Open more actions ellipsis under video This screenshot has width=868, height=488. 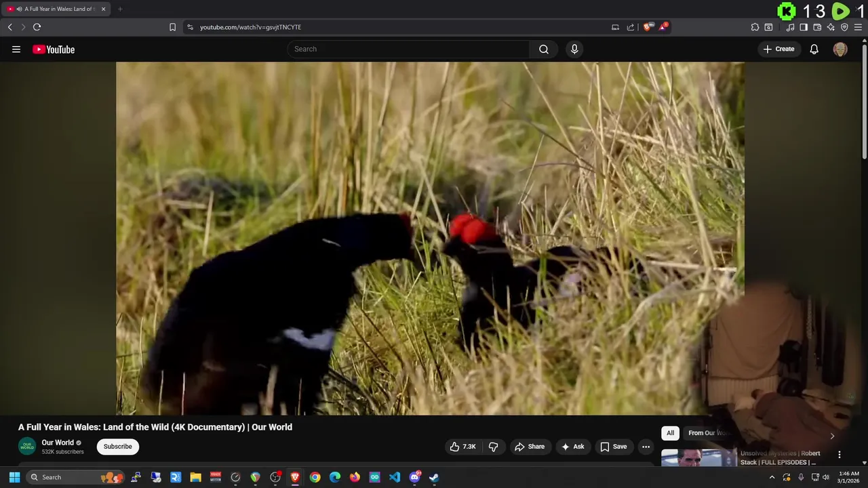[646, 447]
